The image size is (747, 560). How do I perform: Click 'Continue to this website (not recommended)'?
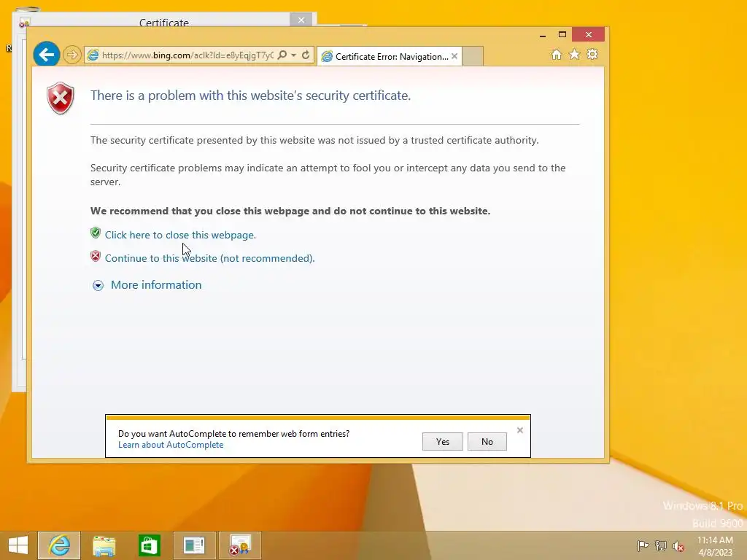click(x=209, y=258)
